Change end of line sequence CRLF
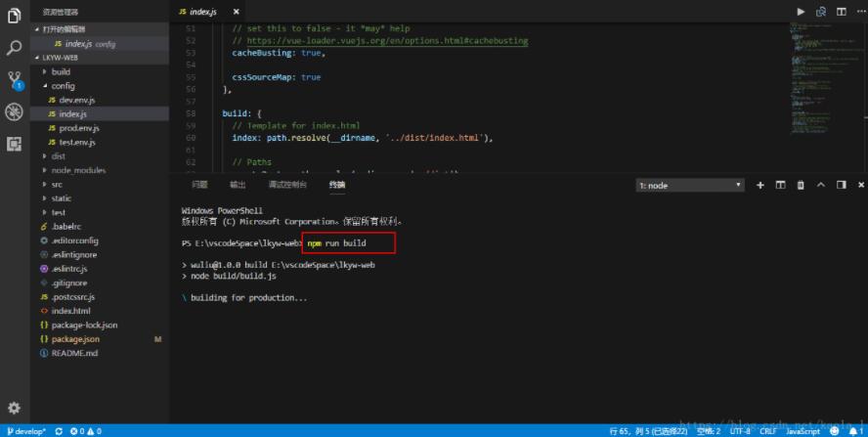 [x=767, y=431]
